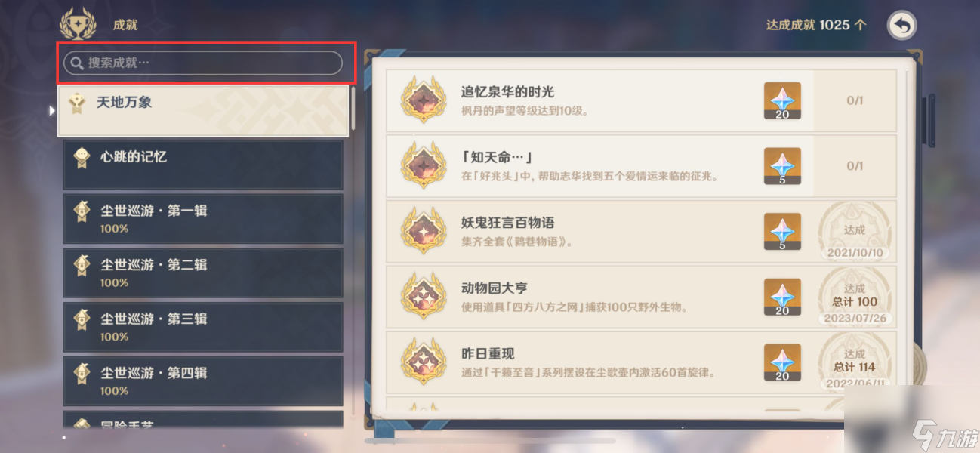Screen dimensions: 980x453
Task: Open 尘世巡游·第三辑 category
Action: point(203,327)
